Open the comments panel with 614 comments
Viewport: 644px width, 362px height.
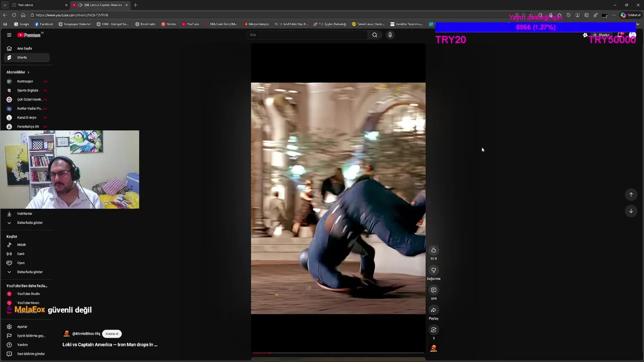(433, 290)
